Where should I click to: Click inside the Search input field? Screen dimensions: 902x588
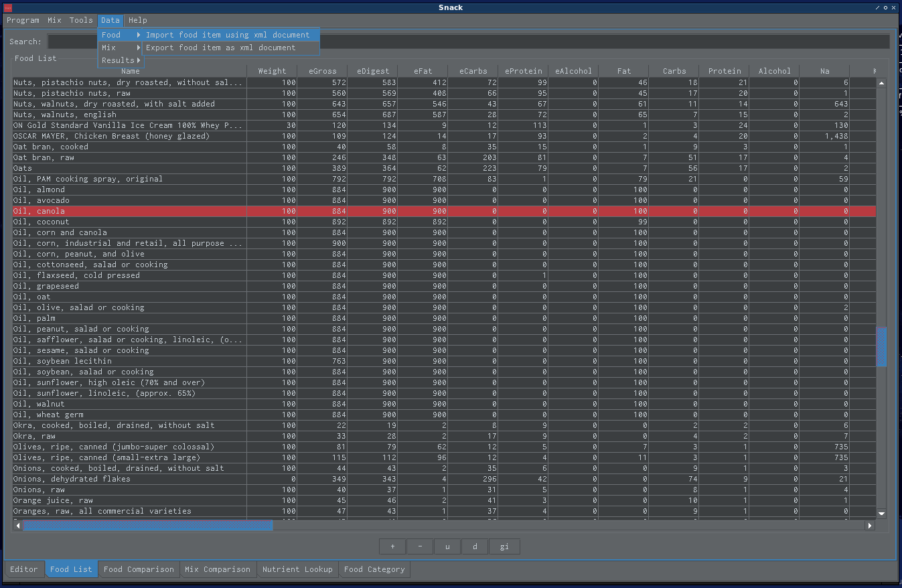pos(469,42)
